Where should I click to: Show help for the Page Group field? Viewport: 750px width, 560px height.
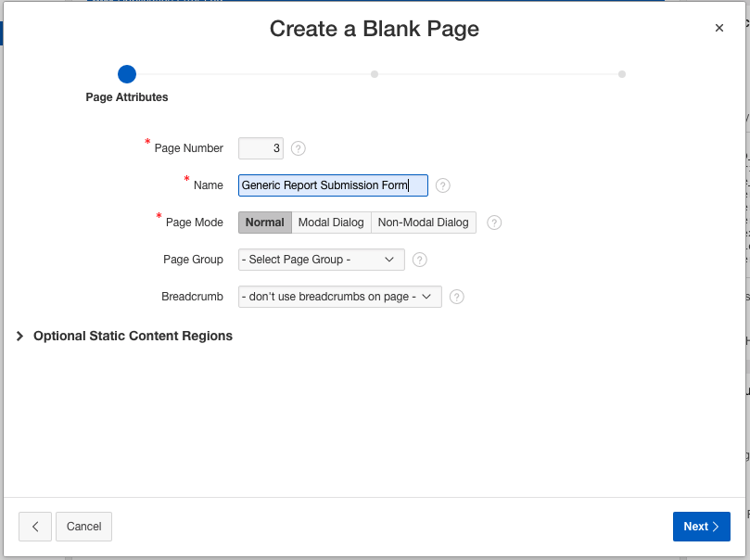tap(419, 260)
